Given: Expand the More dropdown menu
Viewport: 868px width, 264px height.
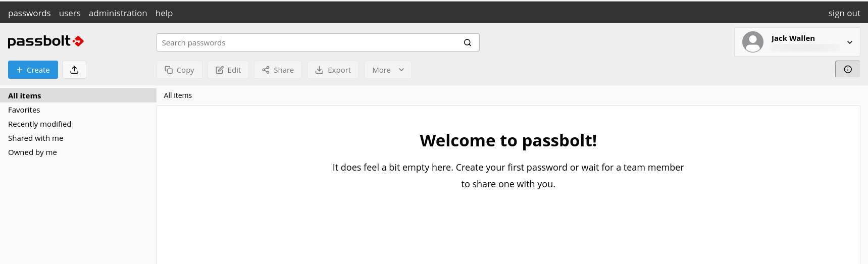Looking at the screenshot, I should pyautogui.click(x=388, y=70).
